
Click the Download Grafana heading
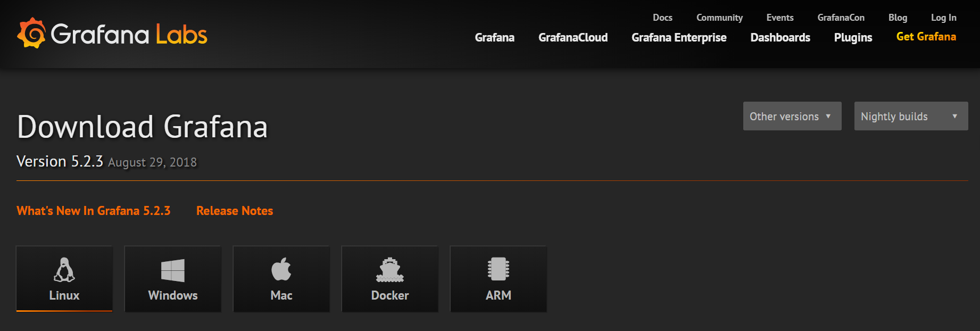(143, 127)
